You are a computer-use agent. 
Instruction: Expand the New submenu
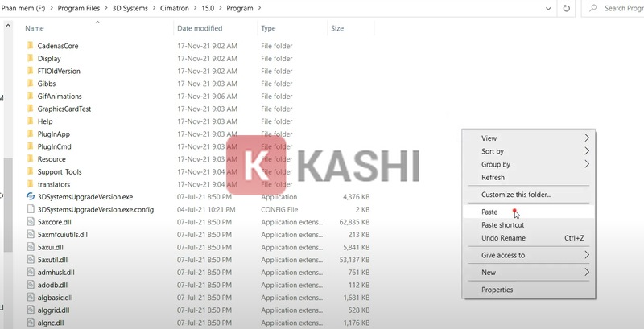pyautogui.click(x=527, y=273)
